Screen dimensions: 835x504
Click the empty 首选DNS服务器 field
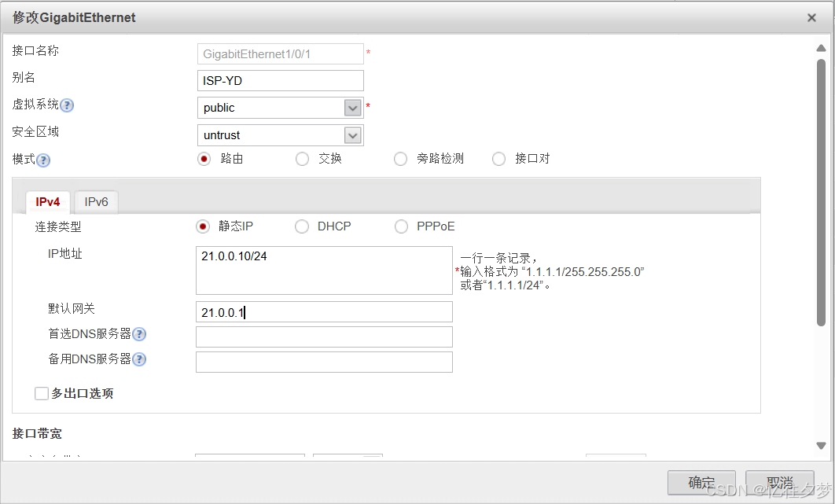tap(324, 337)
